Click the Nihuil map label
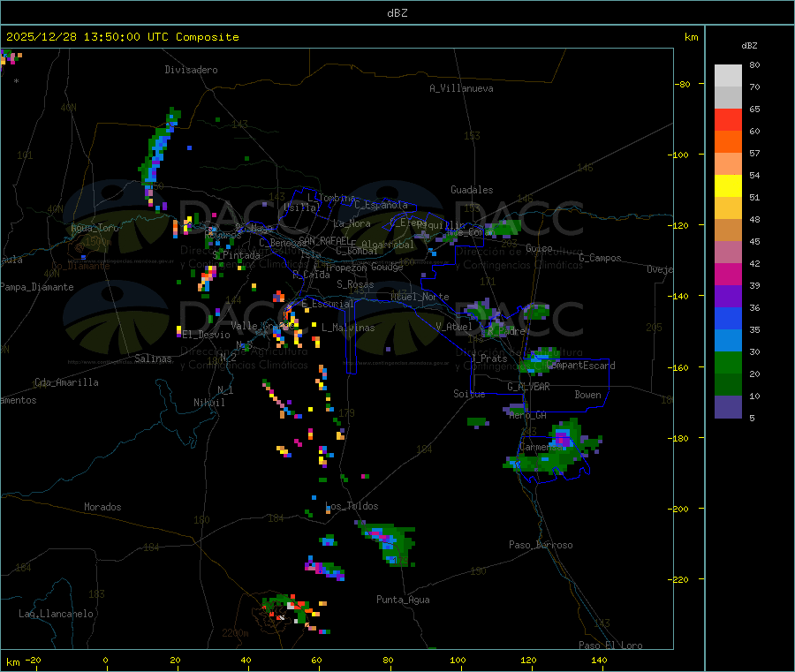Viewport: 795px width, 672px height. click(209, 403)
